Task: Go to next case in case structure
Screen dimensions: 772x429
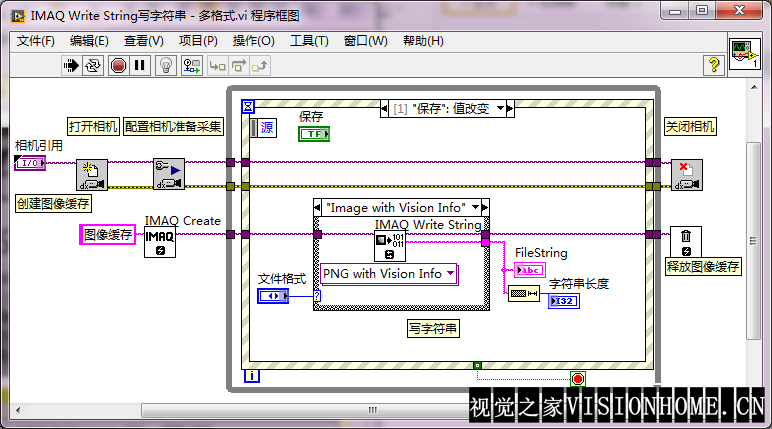Action: point(485,208)
